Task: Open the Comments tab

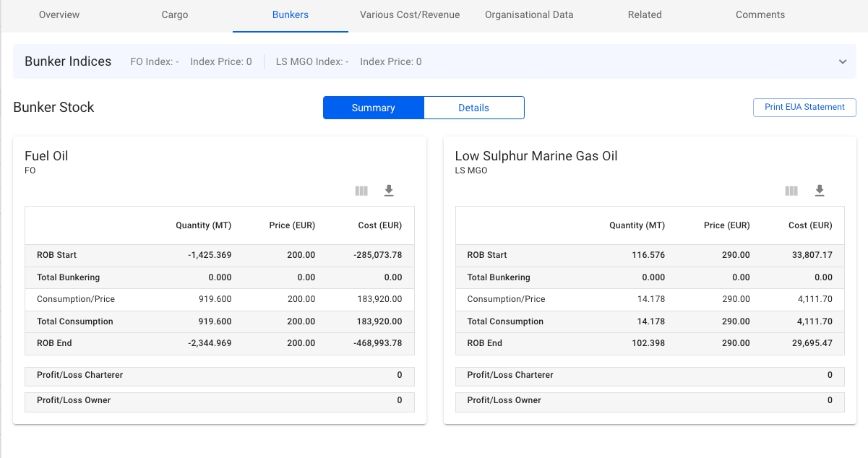Action: click(x=760, y=14)
